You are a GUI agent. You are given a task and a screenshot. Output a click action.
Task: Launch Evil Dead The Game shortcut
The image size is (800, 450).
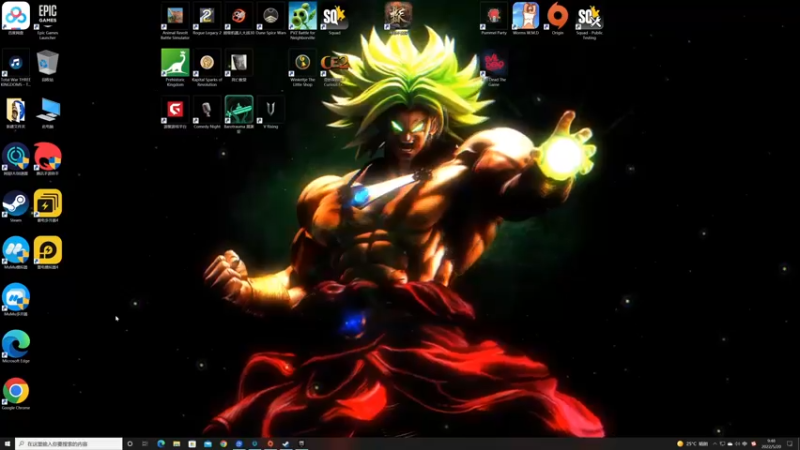pyautogui.click(x=493, y=67)
